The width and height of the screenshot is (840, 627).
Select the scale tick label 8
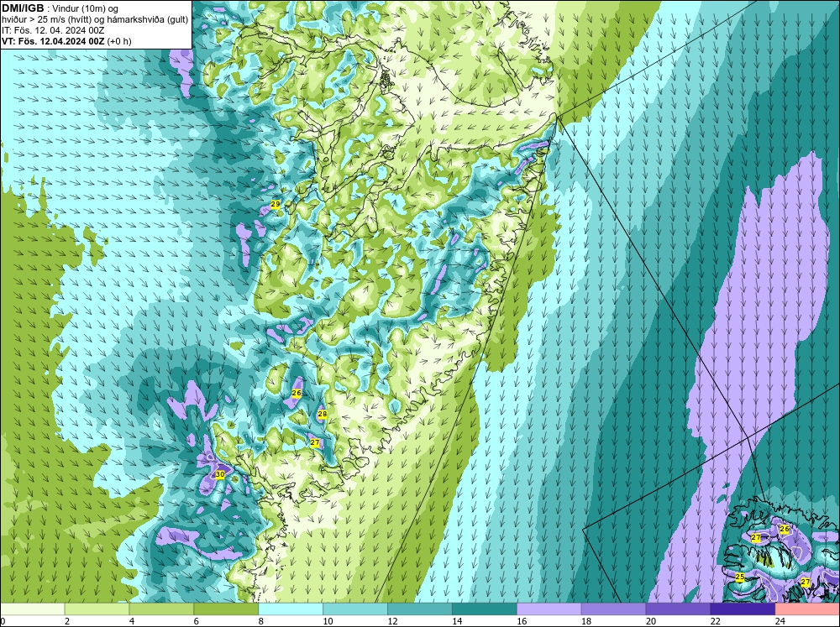coord(261,621)
